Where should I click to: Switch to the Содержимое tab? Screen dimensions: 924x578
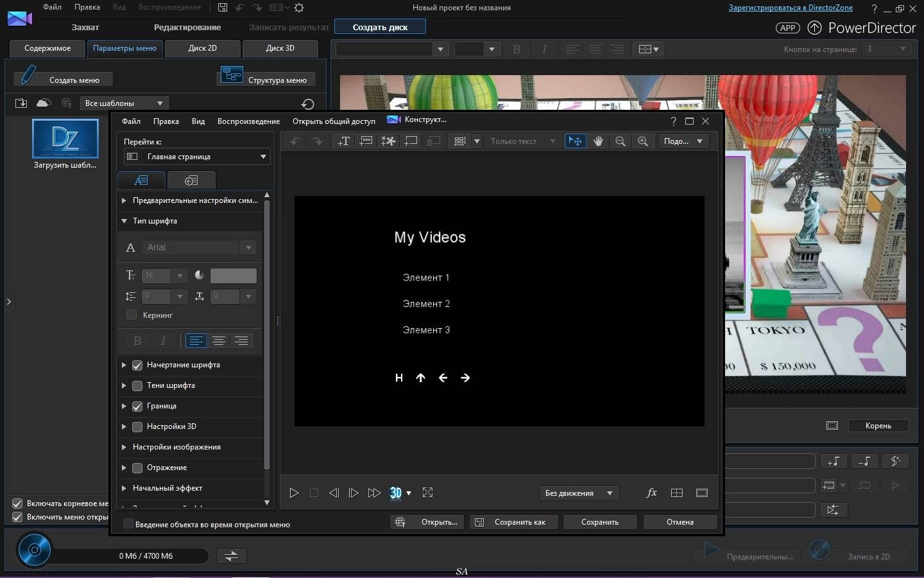pyautogui.click(x=47, y=48)
